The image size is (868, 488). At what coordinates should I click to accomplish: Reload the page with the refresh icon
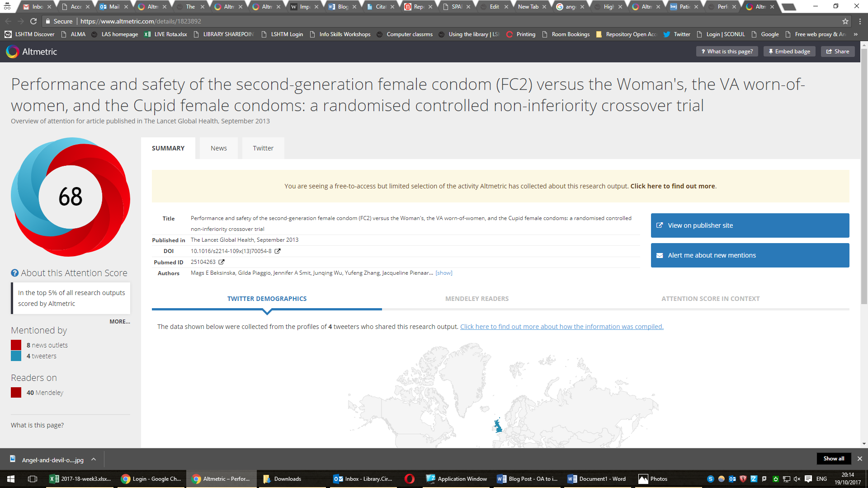[x=33, y=21]
